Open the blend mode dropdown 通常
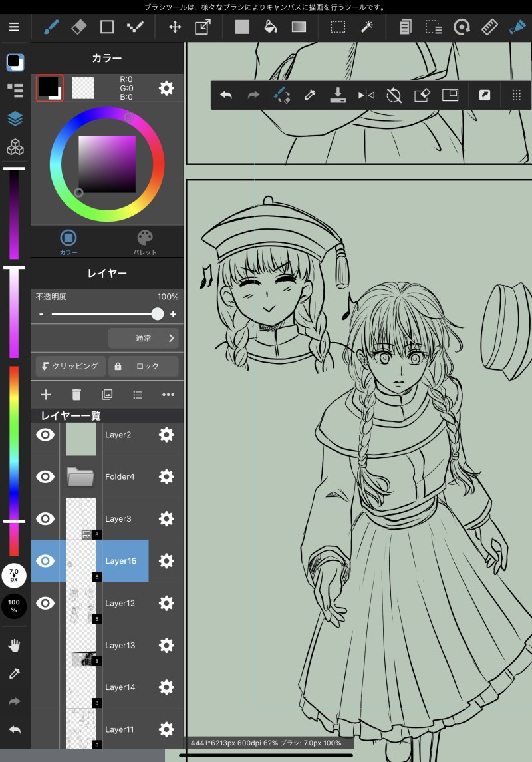The image size is (532, 762). (x=143, y=338)
